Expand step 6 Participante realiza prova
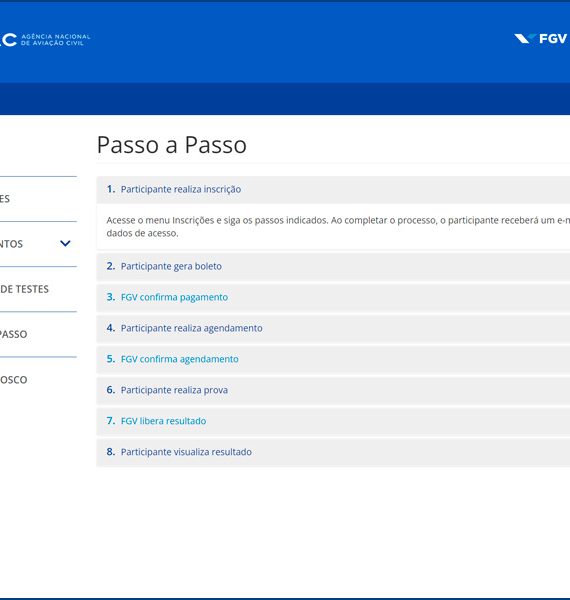 pyautogui.click(x=333, y=390)
